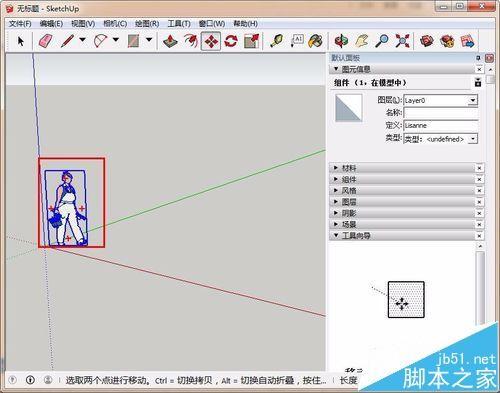Select the Pencil line tool
500x393 pixels.
(68, 41)
